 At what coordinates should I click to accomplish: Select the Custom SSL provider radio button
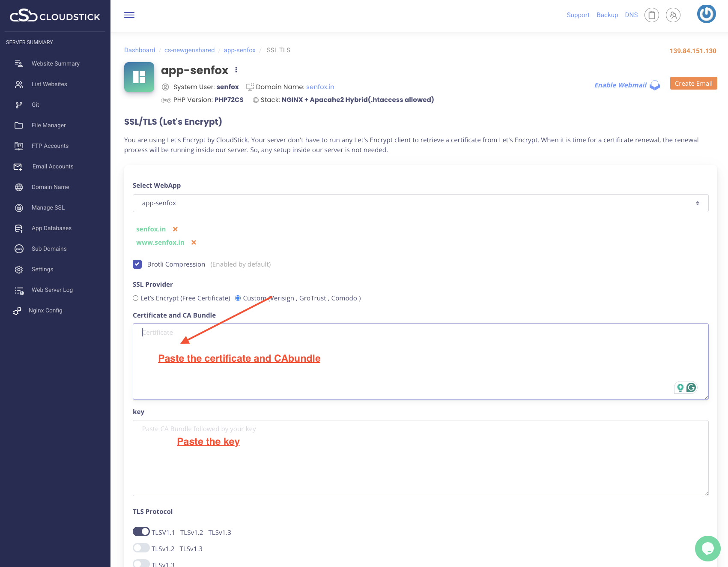pyautogui.click(x=238, y=298)
